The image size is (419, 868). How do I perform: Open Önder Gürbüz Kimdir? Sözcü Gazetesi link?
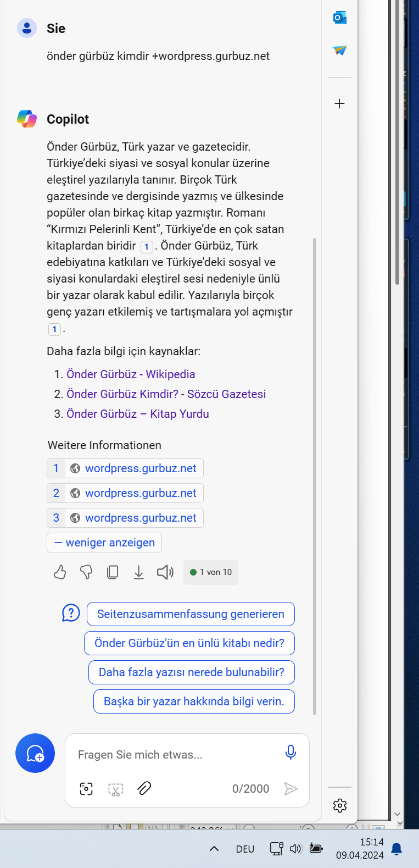click(x=166, y=394)
